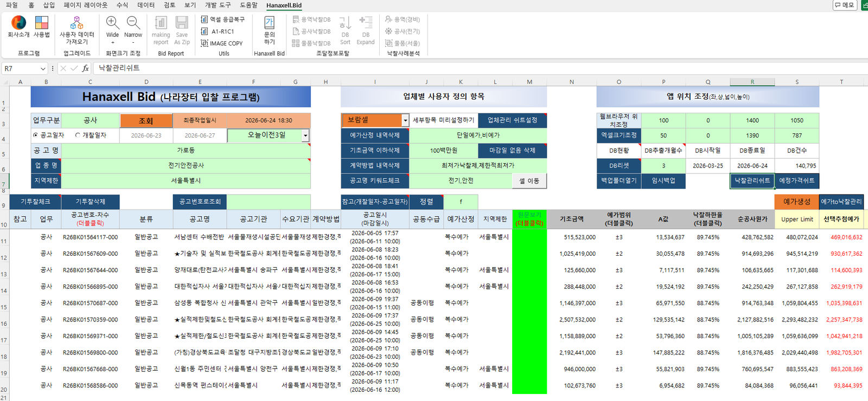Select 공사(전기) analysis icon
Image resolution: width=868 pixels, height=401 pixels.
[403, 31]
